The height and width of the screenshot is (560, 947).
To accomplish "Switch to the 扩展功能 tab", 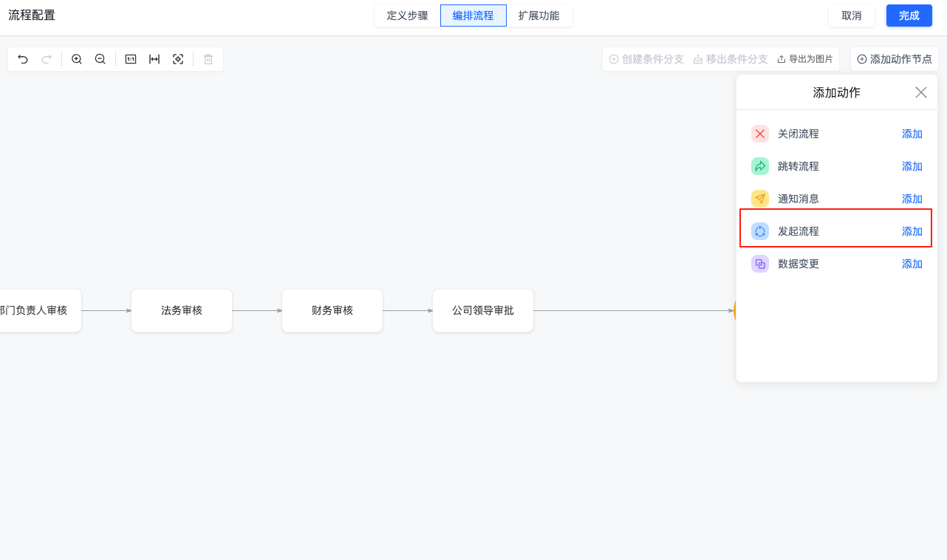I will (539, 16).
